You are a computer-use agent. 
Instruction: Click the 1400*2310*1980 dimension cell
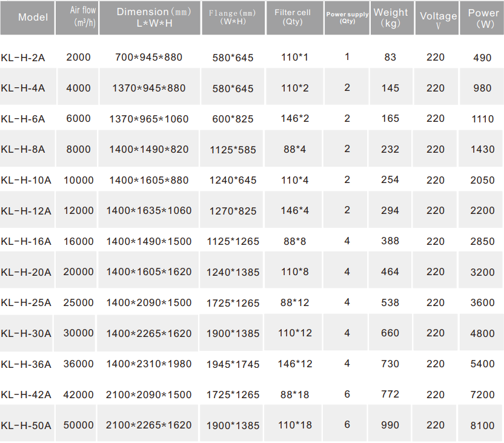149,364
